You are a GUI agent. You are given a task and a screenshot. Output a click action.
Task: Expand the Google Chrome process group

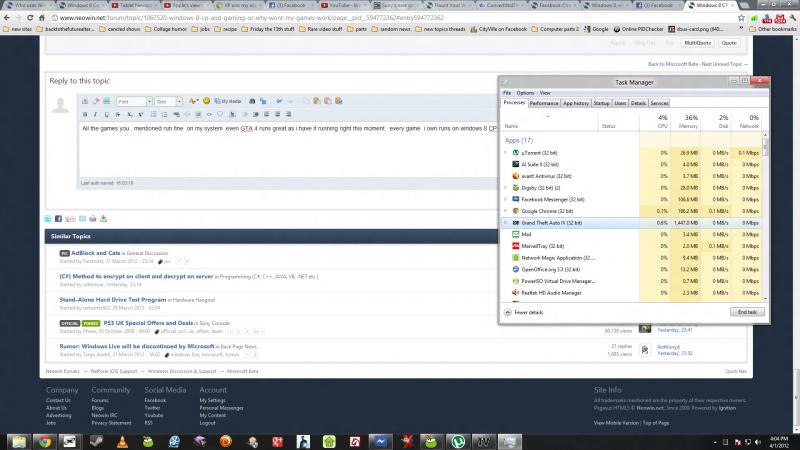point(506,211)
